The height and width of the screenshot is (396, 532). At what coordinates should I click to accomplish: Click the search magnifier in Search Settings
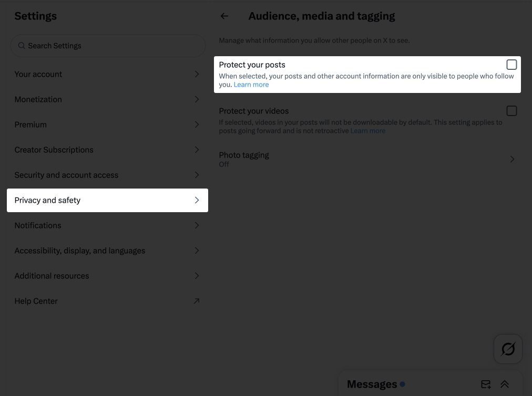pyautogui.click(x=21, y=46)
